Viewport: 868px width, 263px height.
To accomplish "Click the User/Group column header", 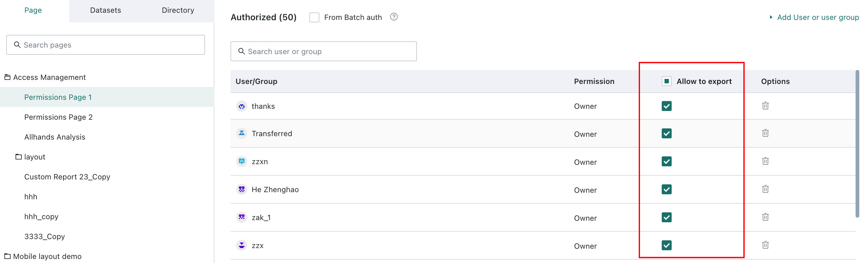I will point(256,81).
